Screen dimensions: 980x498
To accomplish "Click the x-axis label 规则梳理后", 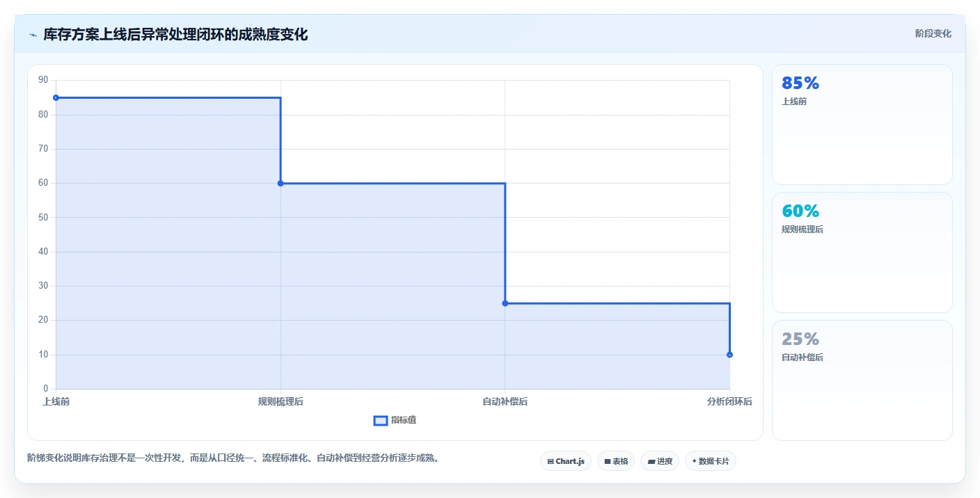I will coord(280,401).
